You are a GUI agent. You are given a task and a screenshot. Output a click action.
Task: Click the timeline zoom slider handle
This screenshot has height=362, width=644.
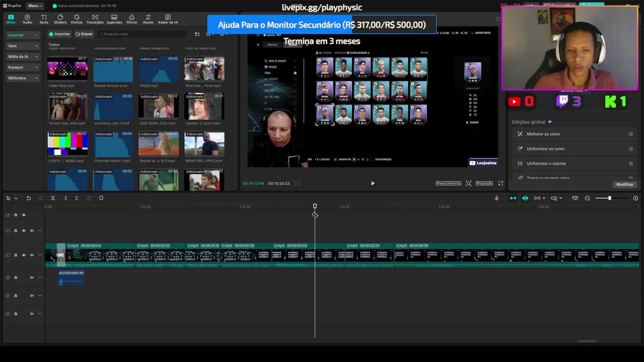click(x=609, y=198)
